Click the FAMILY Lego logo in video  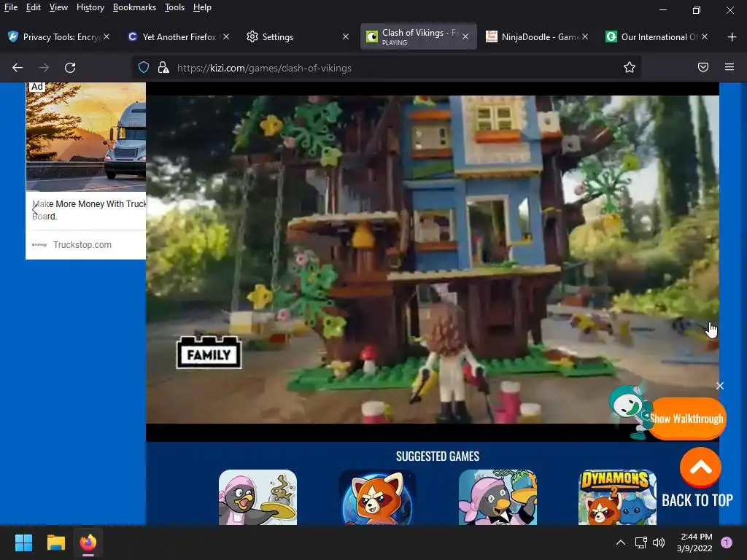point(209,353)
